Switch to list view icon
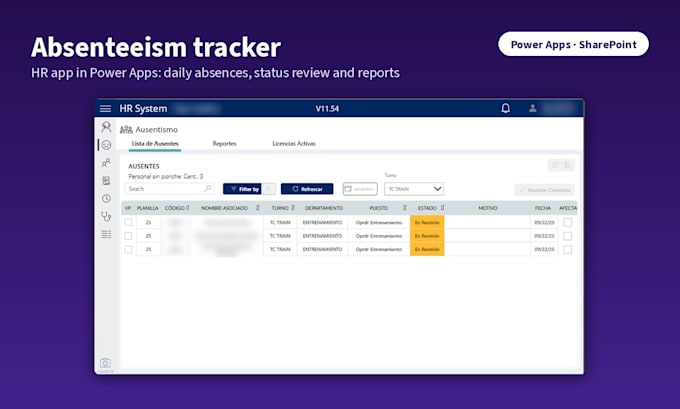The width and height of the screenshot is (680, 409). coord(568,165)
